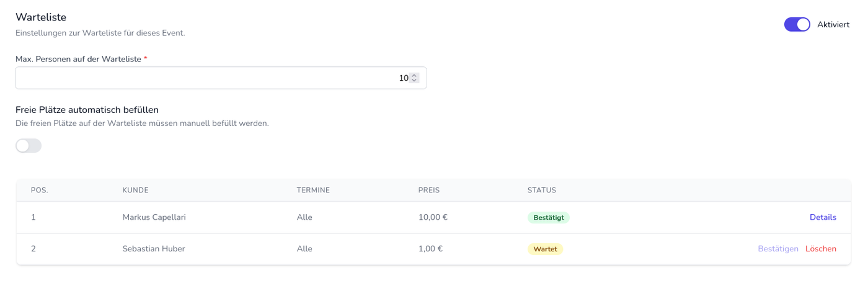868x283 pixels.
Task: Select the Status column header
Action: pyautogui.click(x=541, y=190)
